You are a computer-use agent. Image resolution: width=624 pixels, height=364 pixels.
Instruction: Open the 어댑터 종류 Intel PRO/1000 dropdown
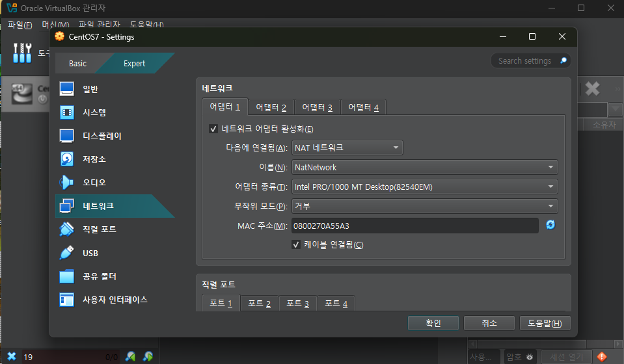click(x=425, y=187)
